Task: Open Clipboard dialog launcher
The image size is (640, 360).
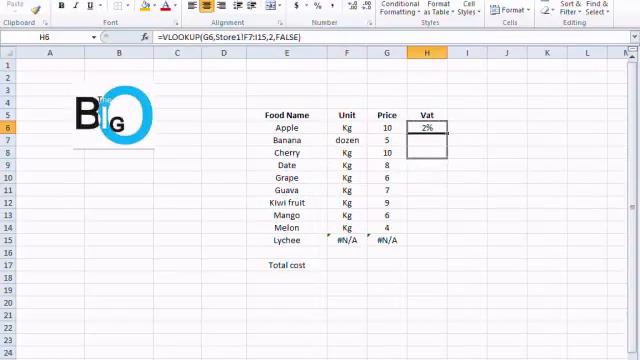Action: click(45, 23)
